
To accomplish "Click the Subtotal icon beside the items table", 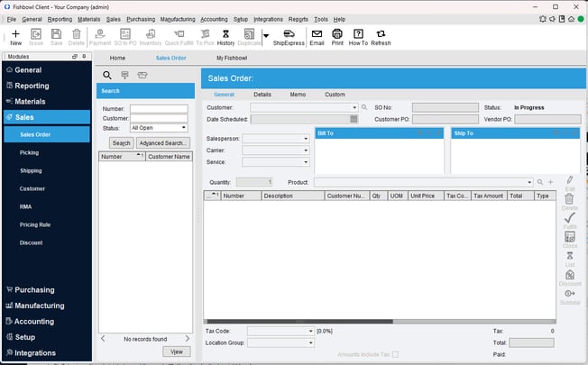I will pyautogui.click(x=570, y=294).
